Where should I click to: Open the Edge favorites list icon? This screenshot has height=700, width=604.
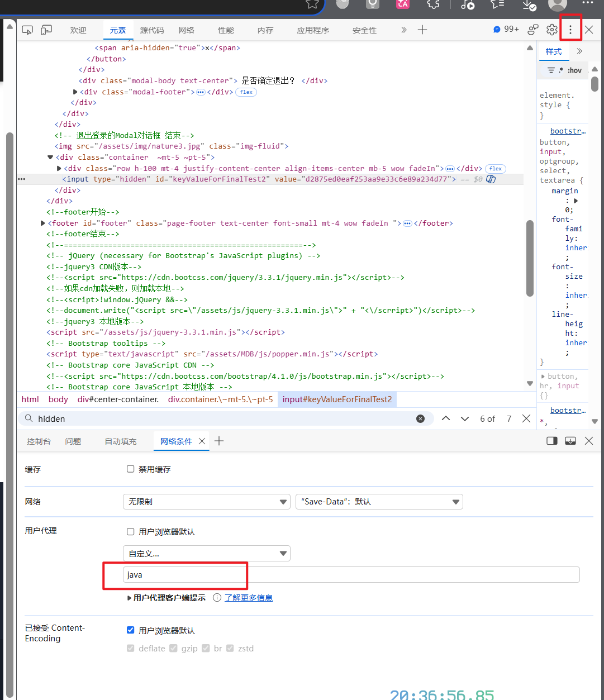[497, 4]
